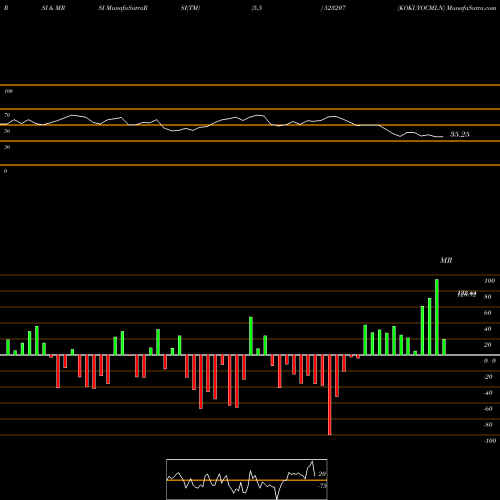
Task: Open the mini RSI overview chart thumbnail
Action: point(247,479)
